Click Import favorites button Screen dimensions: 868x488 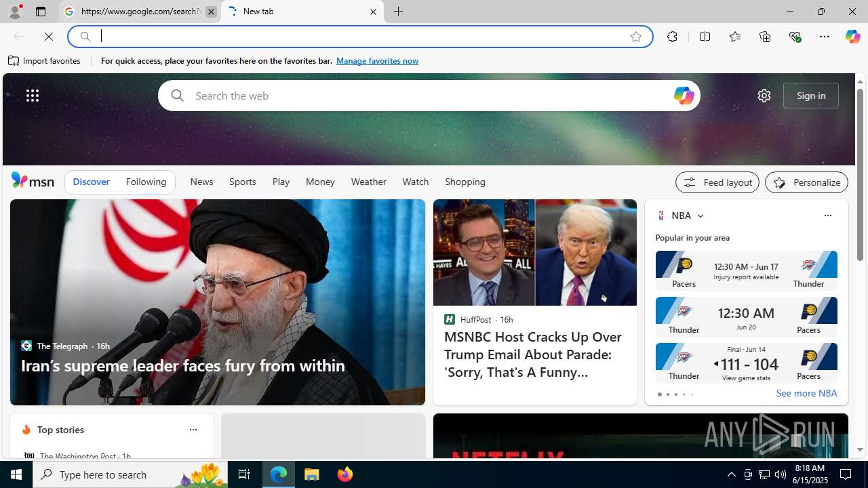(45, 61)
